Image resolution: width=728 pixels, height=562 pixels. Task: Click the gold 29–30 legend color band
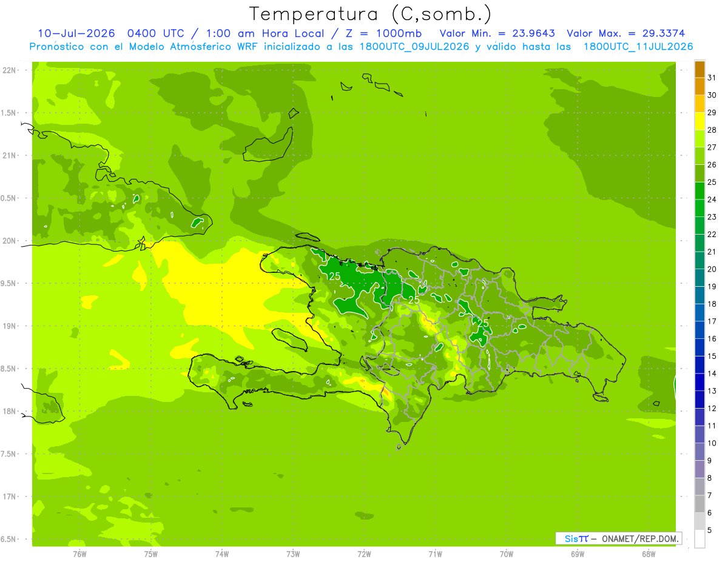(699, 104)
